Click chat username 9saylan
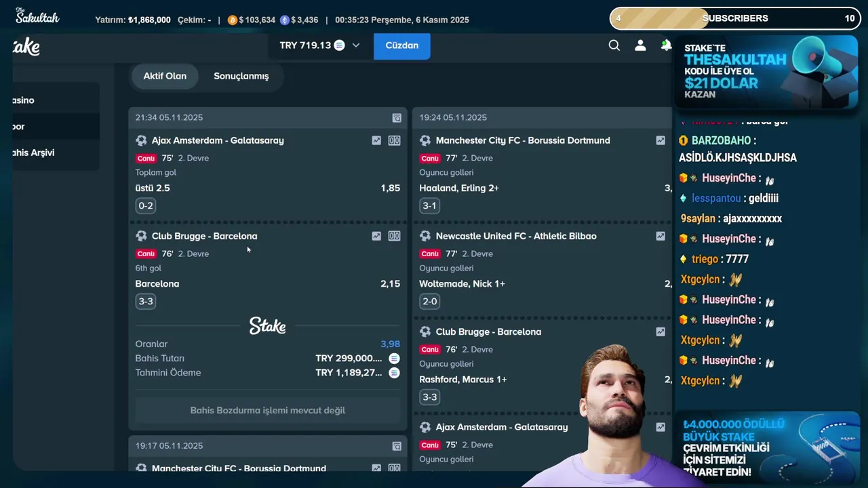This screenshot has width=868, height=488. 698,219
